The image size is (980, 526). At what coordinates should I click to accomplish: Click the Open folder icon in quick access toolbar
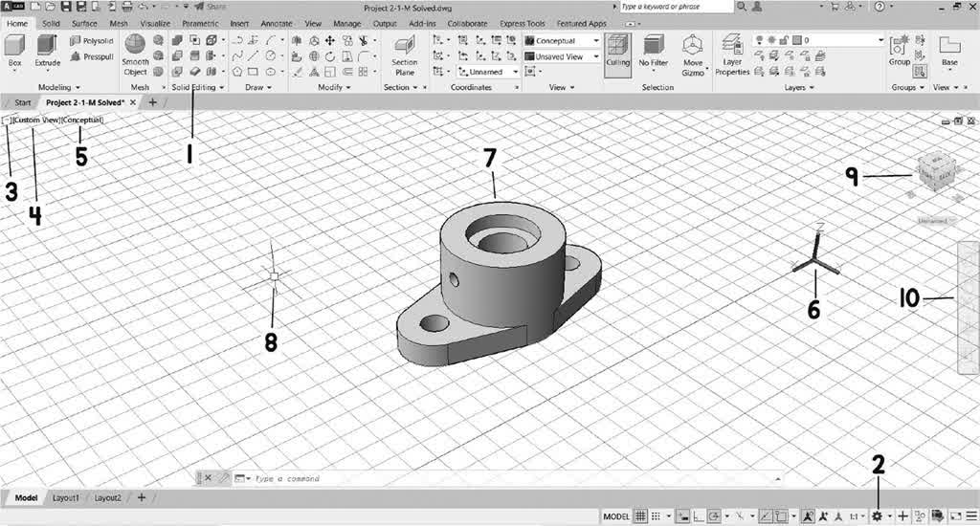point(50,7)
